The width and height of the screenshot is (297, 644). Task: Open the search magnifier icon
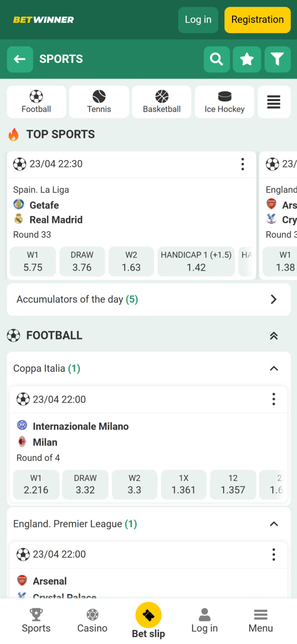click(216, 59)
